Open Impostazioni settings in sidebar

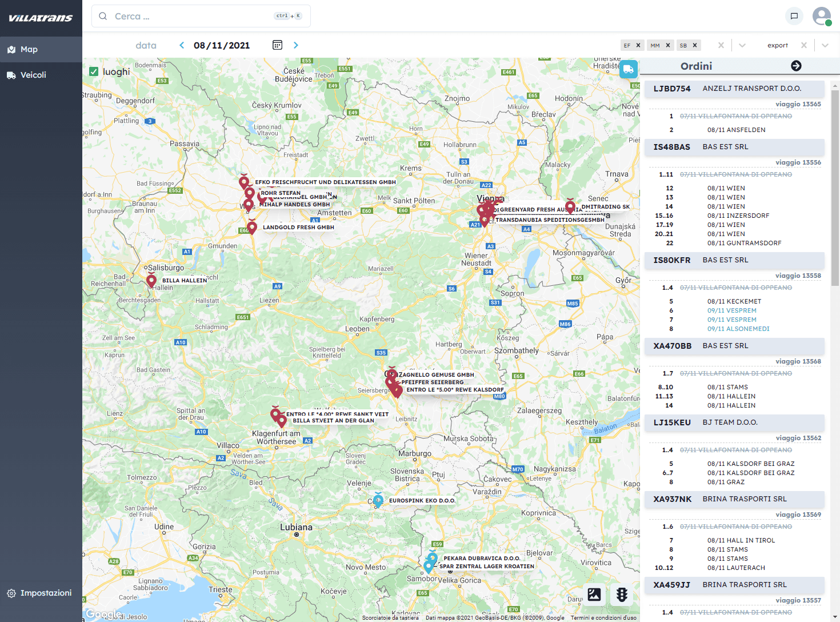click(x=41, y=593)
